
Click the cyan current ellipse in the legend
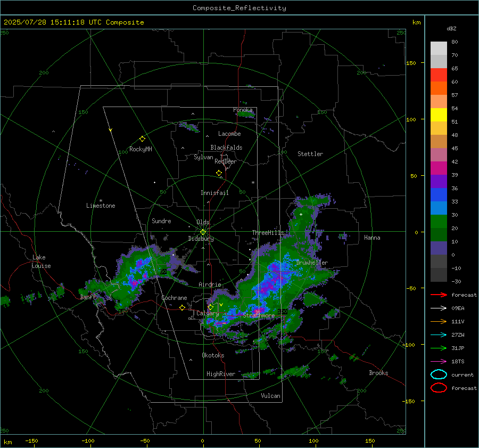(x=439, y=374)
